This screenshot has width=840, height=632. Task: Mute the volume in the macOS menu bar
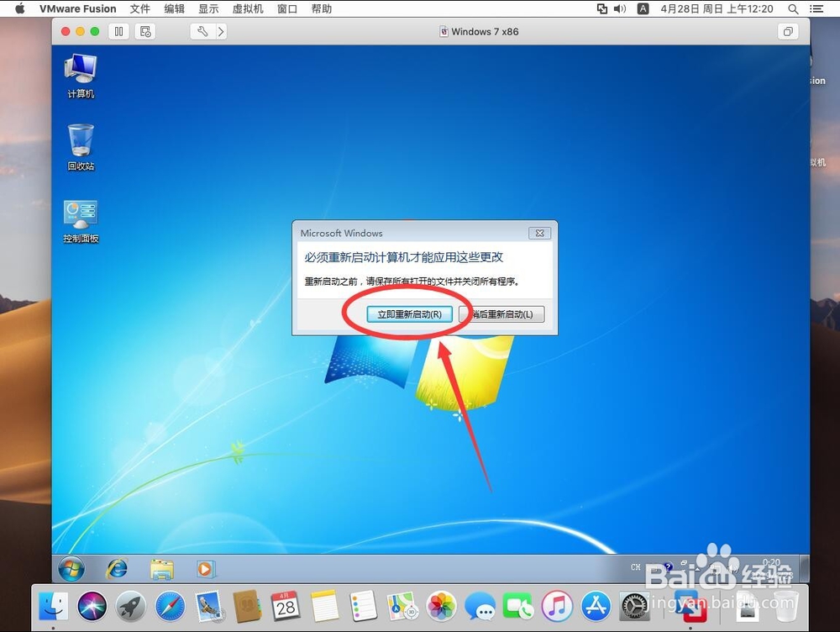619,8
